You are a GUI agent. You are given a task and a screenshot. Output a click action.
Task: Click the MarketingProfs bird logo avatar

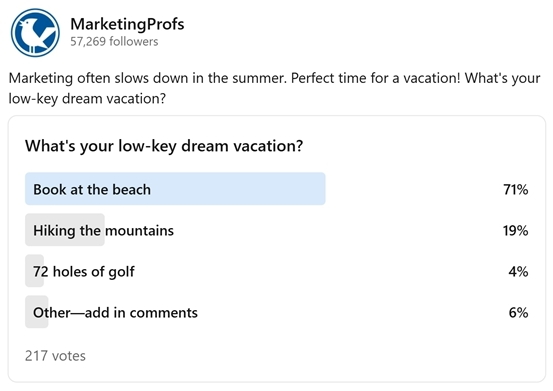(35, 33)
